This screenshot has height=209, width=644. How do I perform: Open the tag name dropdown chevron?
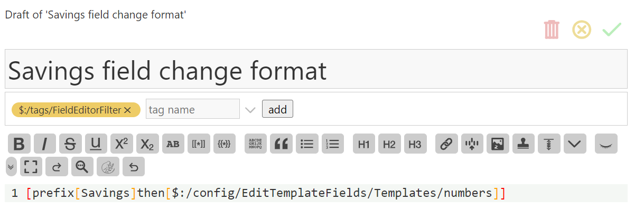click(x=250, y=110)
